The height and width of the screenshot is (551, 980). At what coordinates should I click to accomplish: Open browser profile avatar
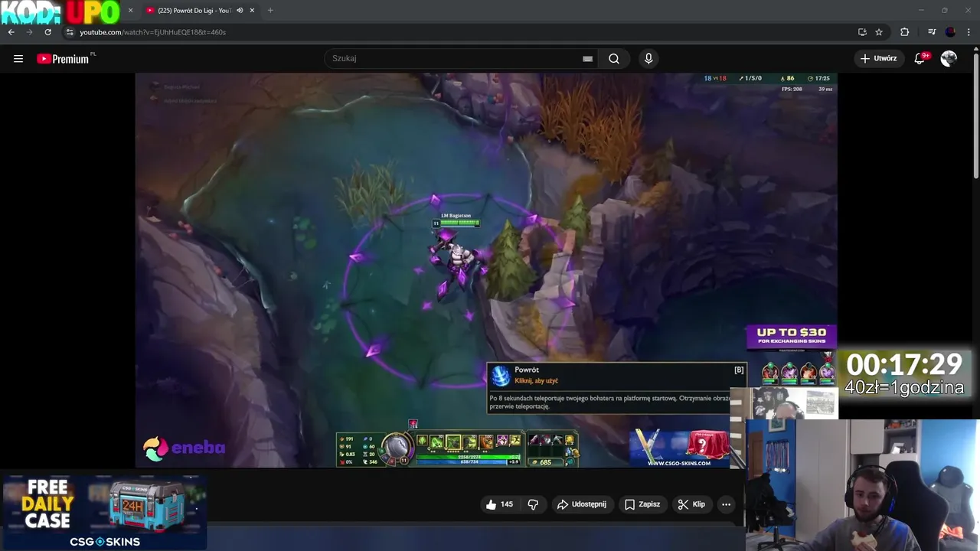pyautogui.click(x=950, y=32)
